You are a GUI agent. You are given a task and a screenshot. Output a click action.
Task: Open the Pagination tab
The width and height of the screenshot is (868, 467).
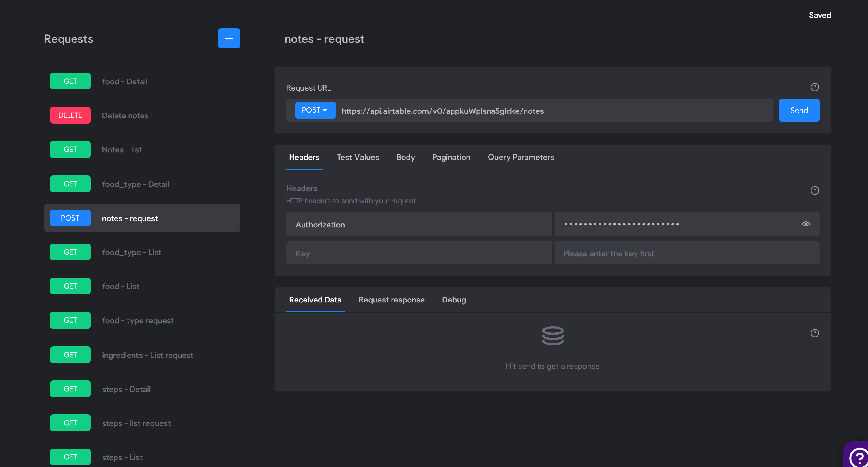coord(451,157)
